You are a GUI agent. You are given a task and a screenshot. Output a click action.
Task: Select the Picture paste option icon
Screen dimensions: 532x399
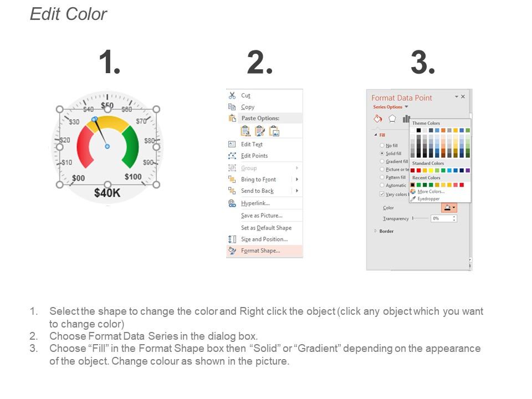pos(274,131)
